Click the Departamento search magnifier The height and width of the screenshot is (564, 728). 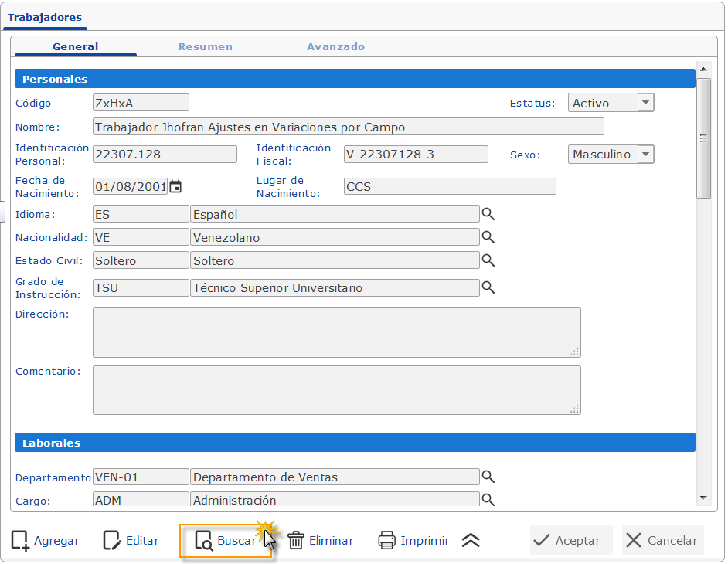tap(488, 477)
